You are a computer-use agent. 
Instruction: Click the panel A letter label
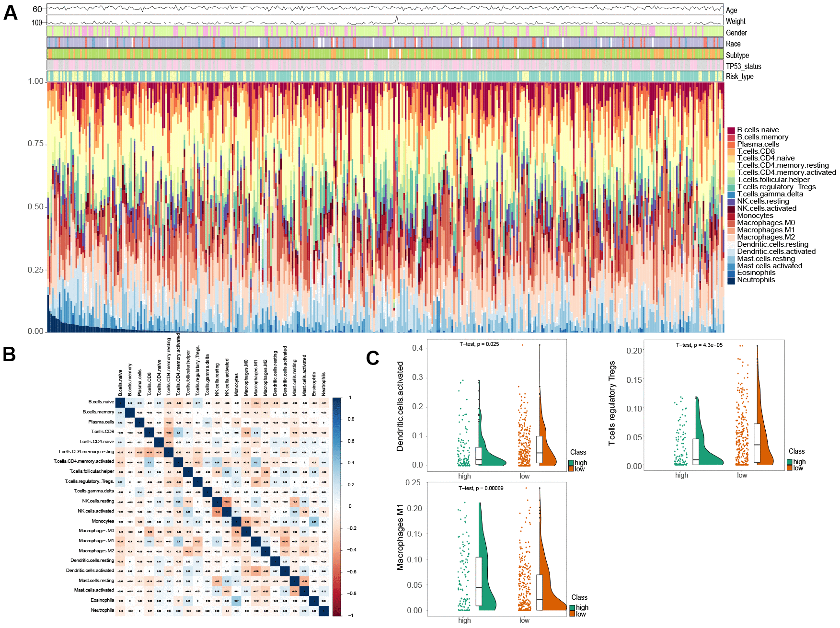(10, 13)
